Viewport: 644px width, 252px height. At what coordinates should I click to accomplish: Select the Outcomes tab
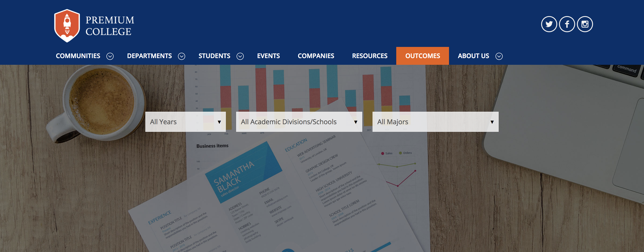tap(422, 56)
